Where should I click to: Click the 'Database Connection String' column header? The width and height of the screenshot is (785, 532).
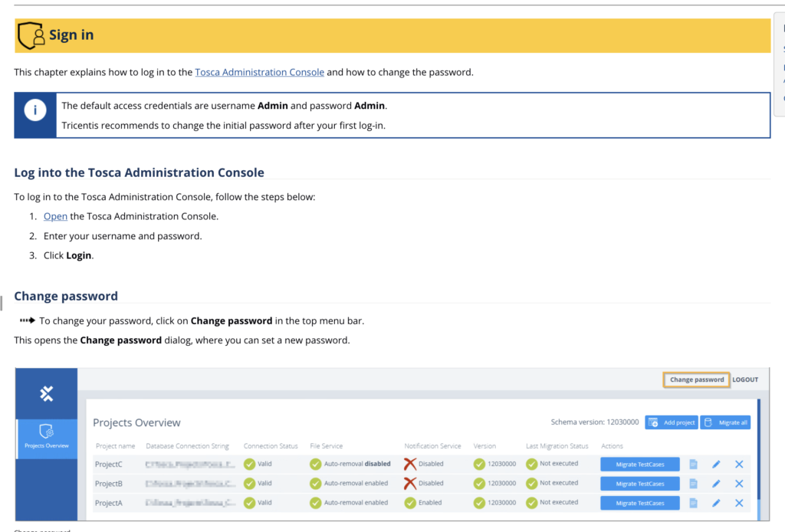tap(187, 446)
